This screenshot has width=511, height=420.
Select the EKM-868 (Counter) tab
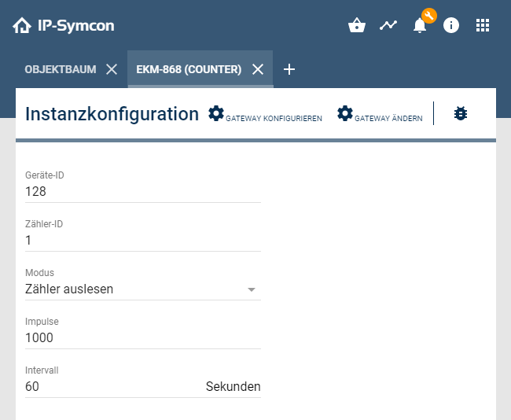189,69
